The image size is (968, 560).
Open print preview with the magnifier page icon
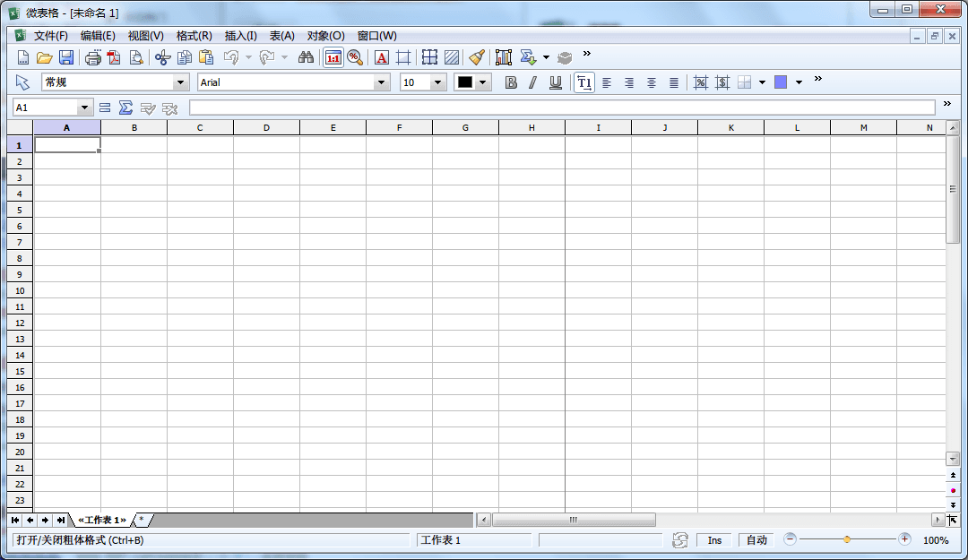pos(136,58)
